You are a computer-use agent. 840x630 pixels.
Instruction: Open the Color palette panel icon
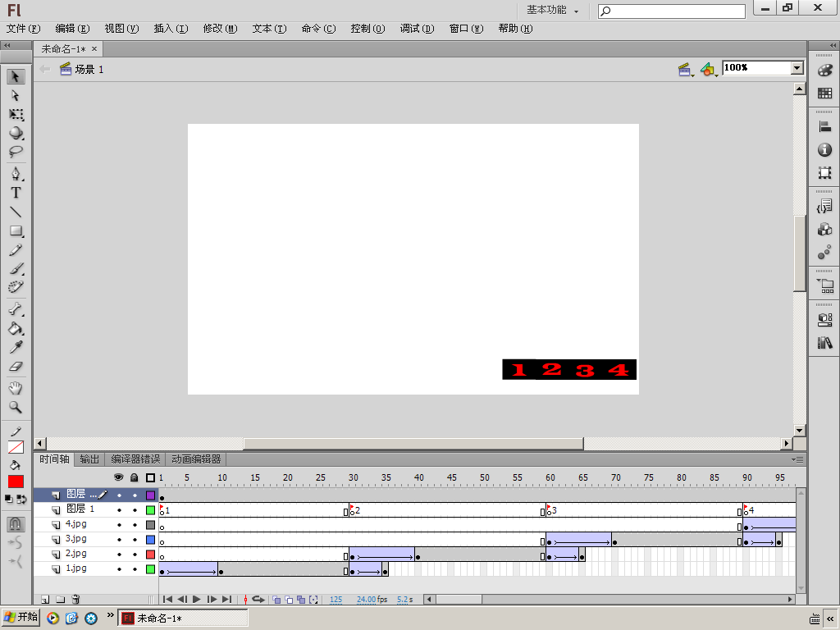pos(825,71)
